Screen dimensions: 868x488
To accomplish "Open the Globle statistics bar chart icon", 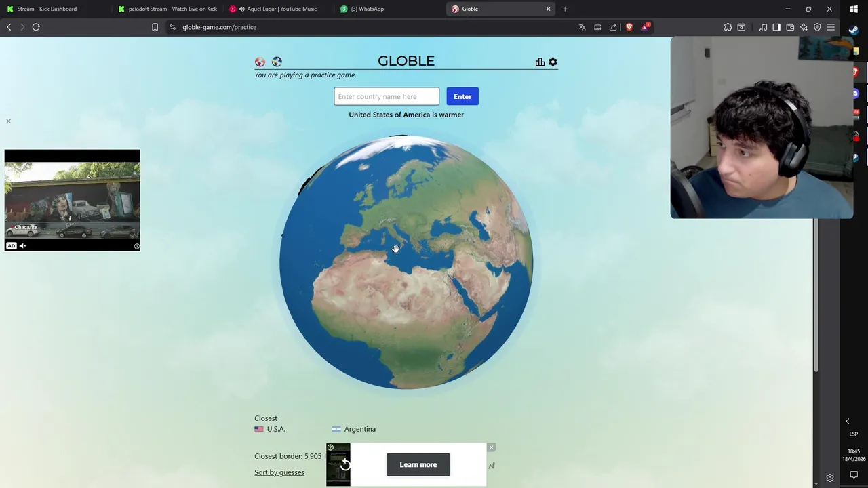I will pos(540,62).
